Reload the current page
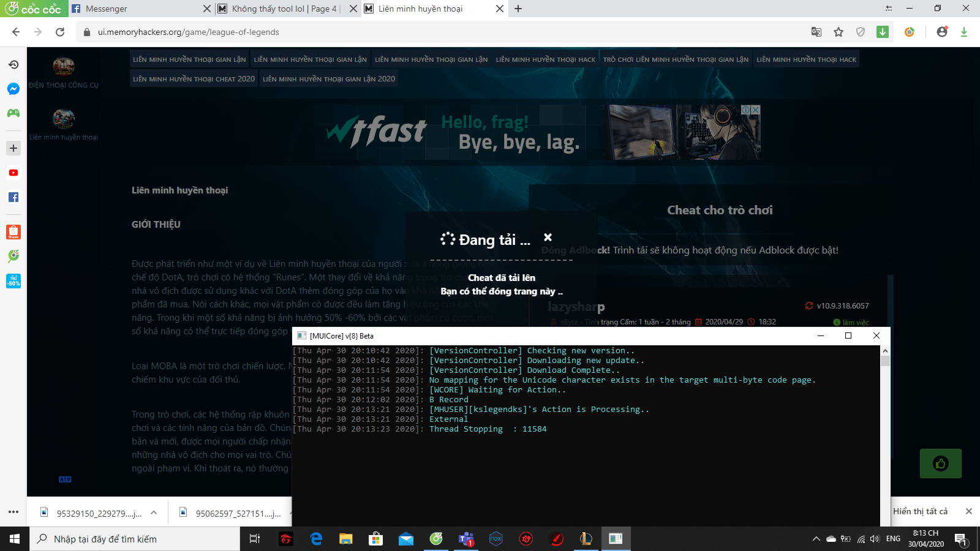Screen dimensions: 980x551 pyautogui.click(x=60, y=32)
